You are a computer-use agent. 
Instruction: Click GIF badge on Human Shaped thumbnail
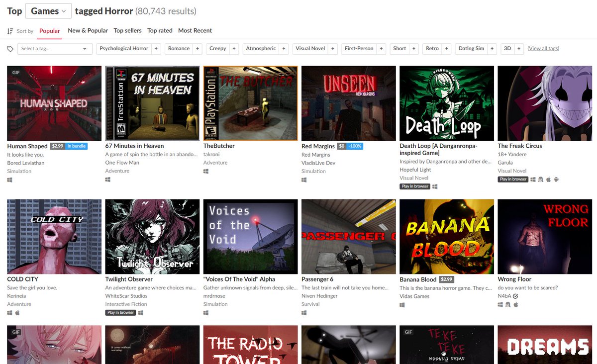(x=15, y=73)
